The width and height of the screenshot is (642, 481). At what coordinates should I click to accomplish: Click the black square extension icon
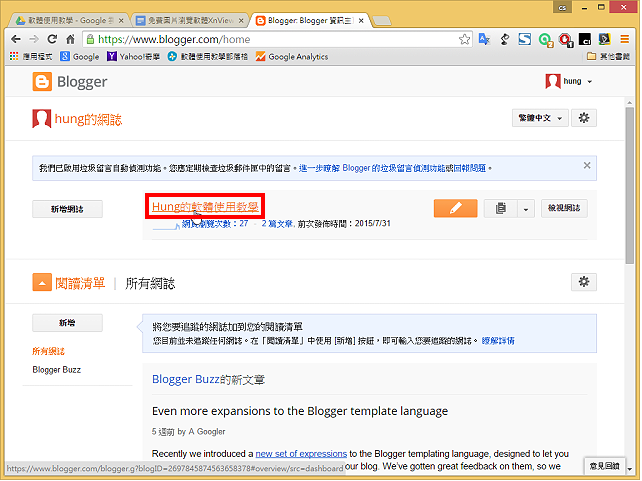click(585, 39)
